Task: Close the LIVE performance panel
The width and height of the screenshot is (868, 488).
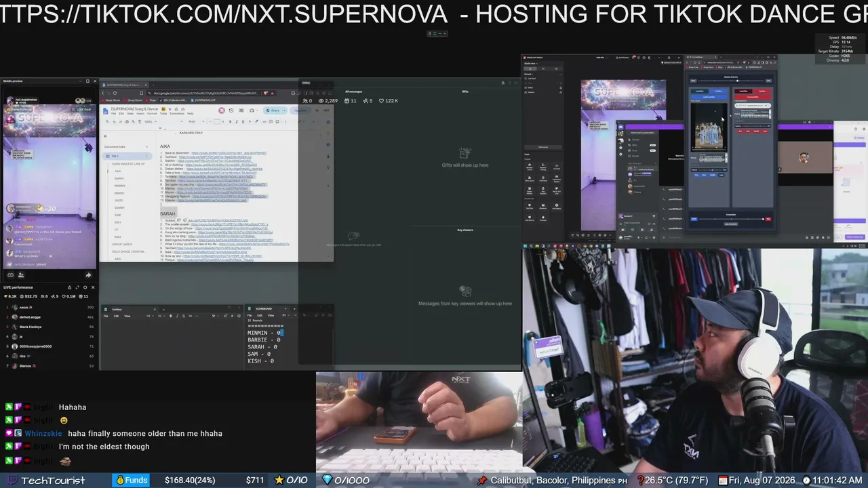Action: click(94, 287)
